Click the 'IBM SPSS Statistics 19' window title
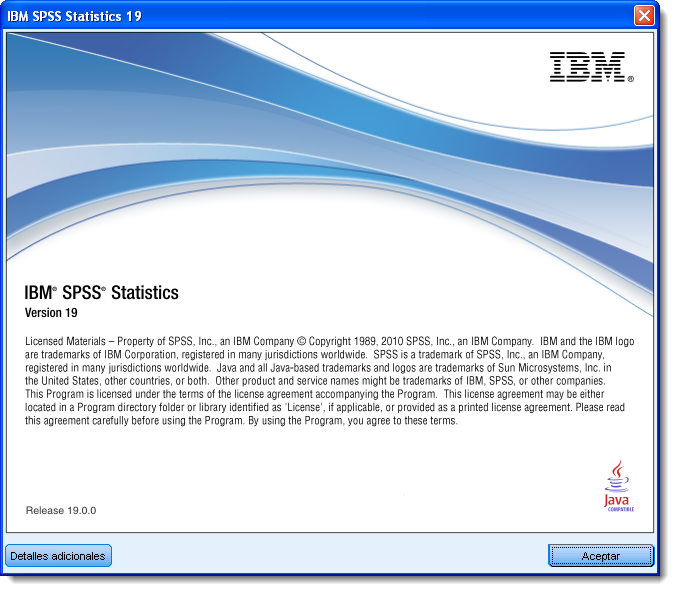 [x=74, y=16]
